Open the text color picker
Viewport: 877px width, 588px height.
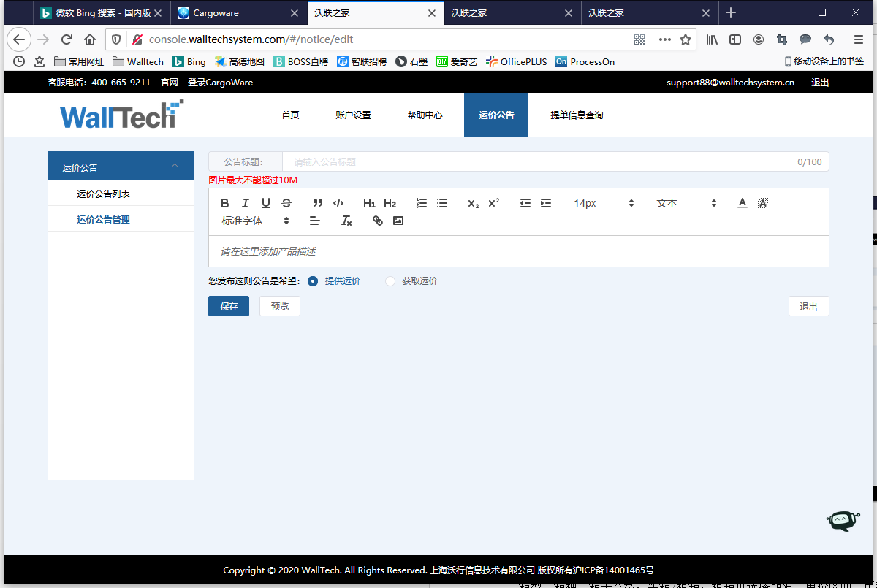[x=743, y=203]
